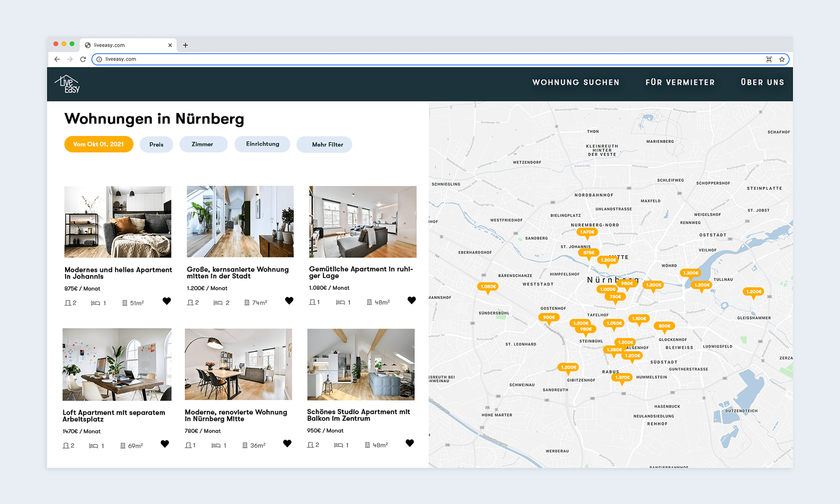This screenshot has height=504, width=840.
Task: Click 1.080€ / Monat price text
Action: pos(329,288)
